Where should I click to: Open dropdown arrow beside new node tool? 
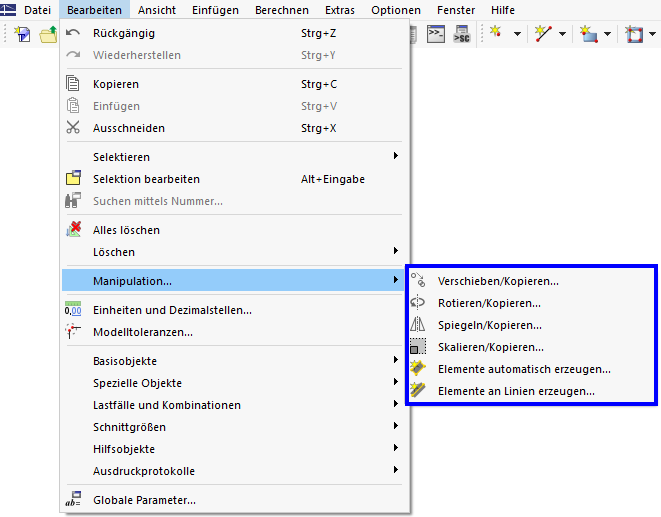click(517, 34)
